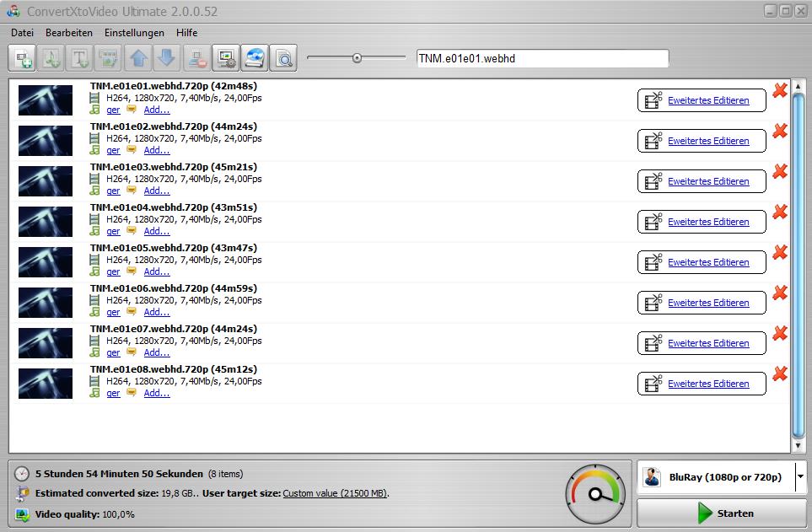Click the video quality monitor icon

[x=22, y=514]
